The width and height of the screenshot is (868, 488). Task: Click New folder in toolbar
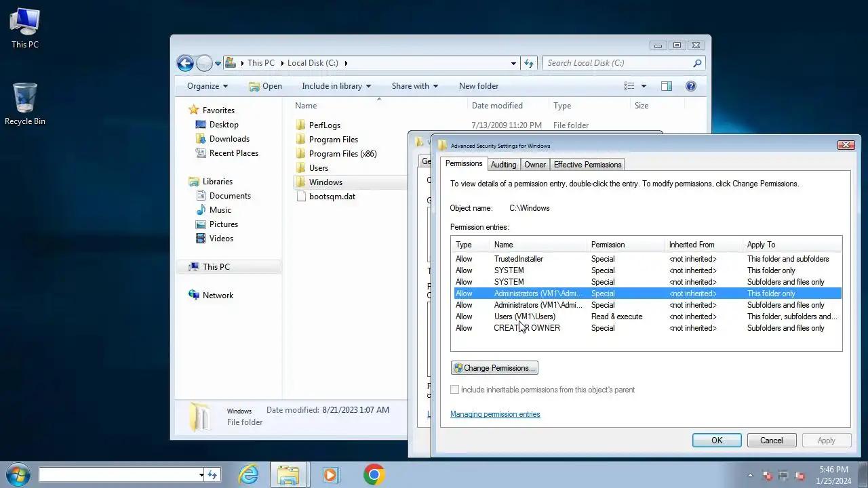(479, 86)
